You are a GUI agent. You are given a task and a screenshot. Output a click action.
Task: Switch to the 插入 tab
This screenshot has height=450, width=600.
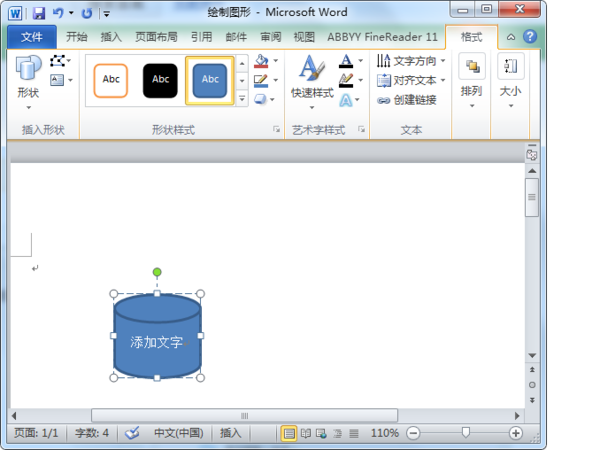click(111, 37)
